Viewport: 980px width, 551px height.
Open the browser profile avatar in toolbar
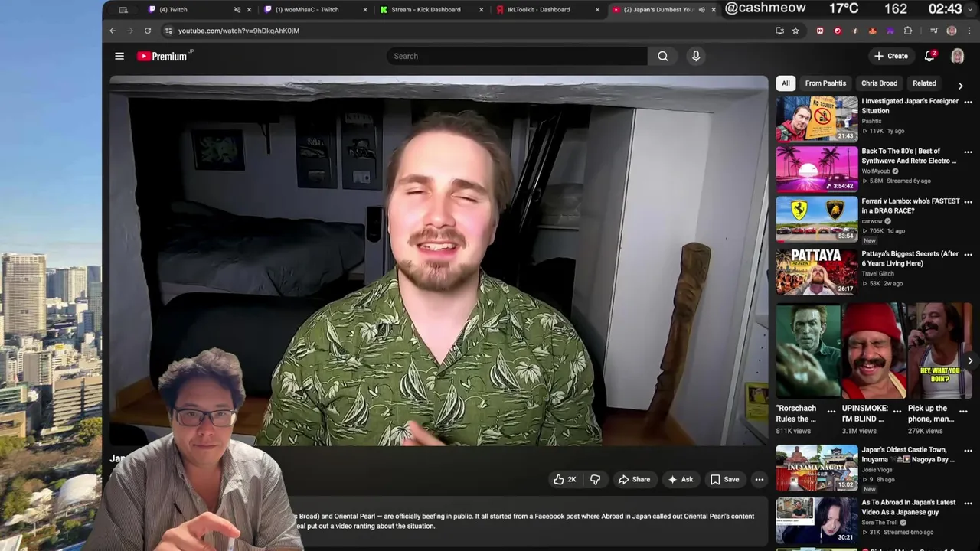(x=952, y=31)
